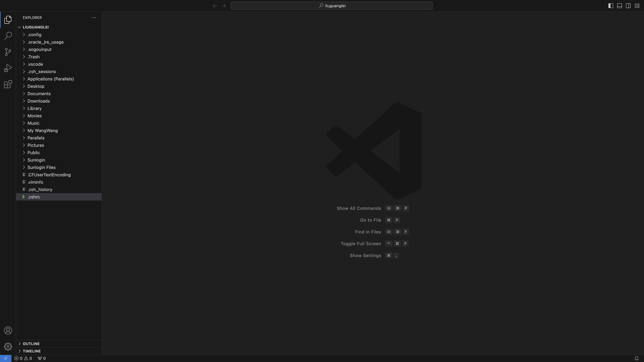Open Explorer views and more actions menu
The height and width of the screenshot is (362, 644).
tap(94, 17)
